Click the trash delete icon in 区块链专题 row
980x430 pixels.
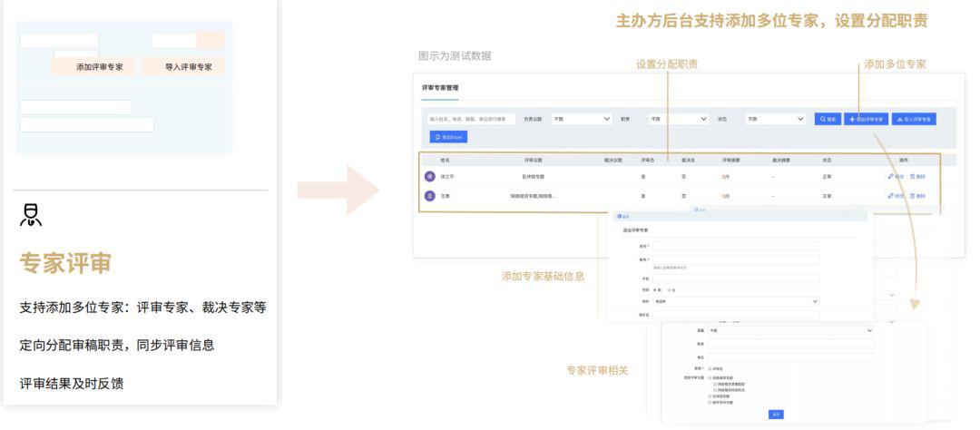point(913,176)
